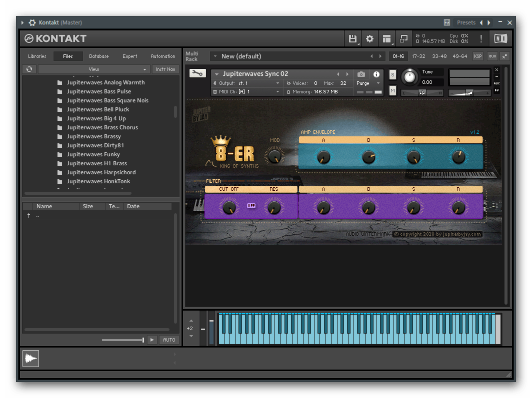The width and height of the screenshot is (532, 398).
Task: Show rack page 49-64
Action: (x=459, y=56)
